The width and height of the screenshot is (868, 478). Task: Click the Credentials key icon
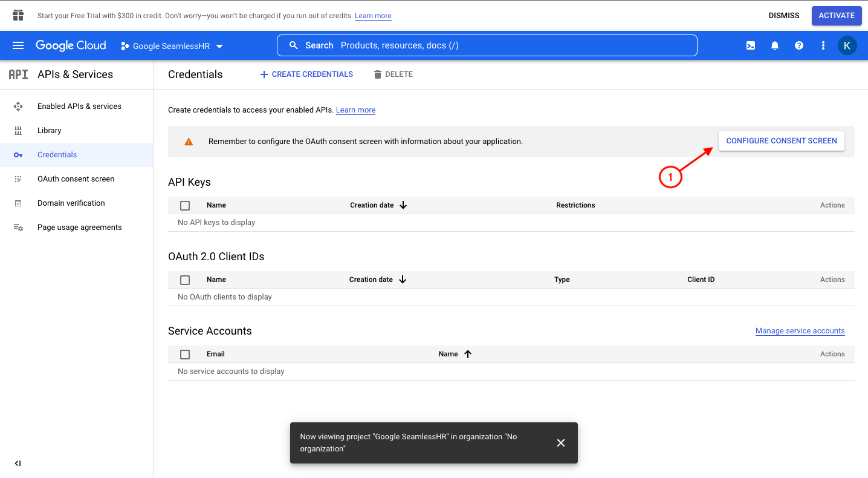[x=18, y=155]
